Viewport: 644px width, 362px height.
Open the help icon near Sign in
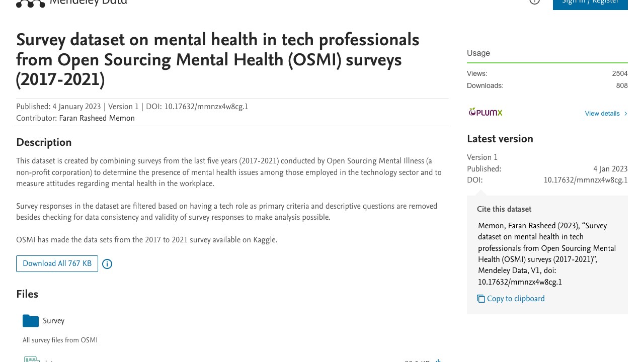point(534,2)
